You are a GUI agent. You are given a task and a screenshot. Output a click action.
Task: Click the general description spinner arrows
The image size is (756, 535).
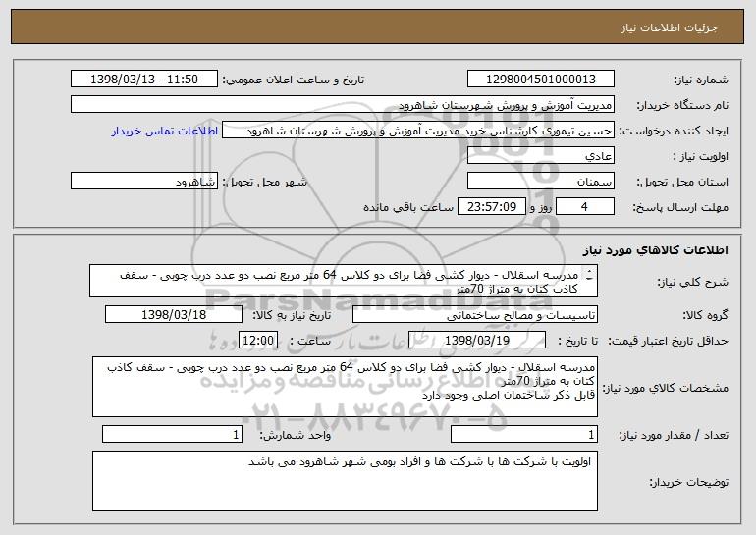click(x=589, y=275)
